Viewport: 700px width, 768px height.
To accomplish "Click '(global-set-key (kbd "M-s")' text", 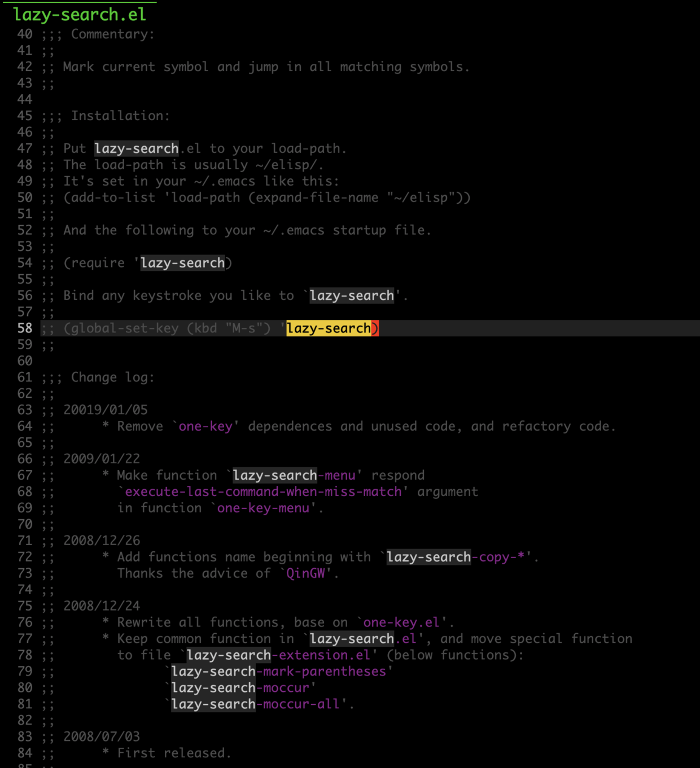I will (167, 328).
